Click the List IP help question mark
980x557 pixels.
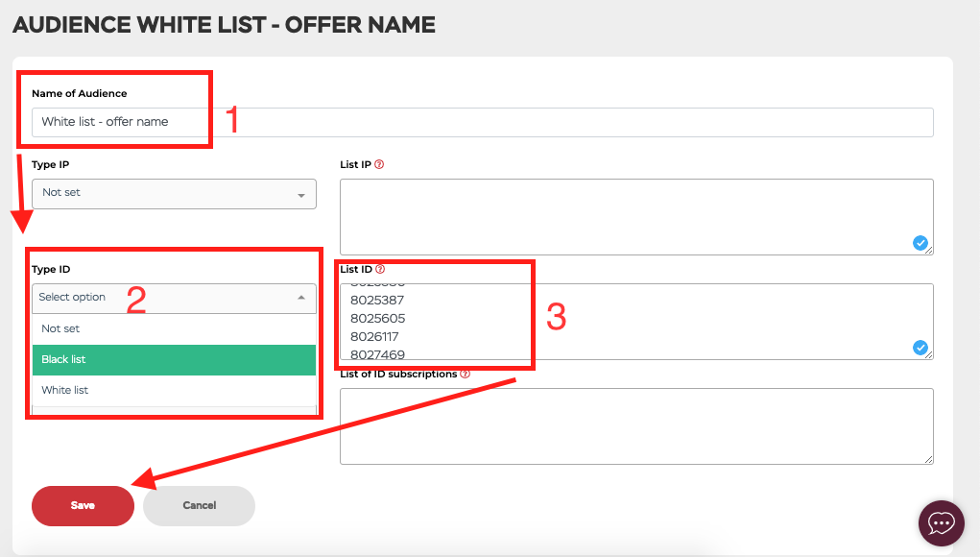[x=379, y=164]
